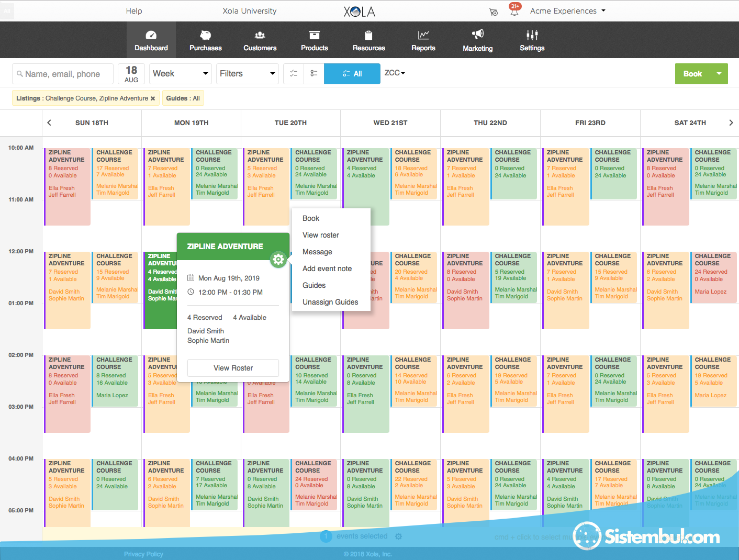
Task: Open the Products section
Action: click(x=315, y=40)
